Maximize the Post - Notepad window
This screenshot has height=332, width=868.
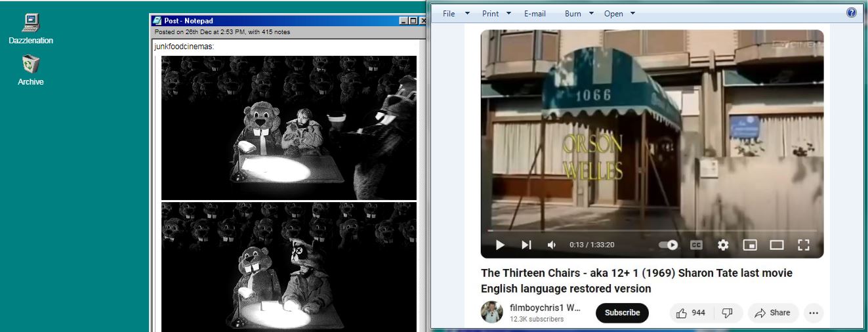[413, 21]
